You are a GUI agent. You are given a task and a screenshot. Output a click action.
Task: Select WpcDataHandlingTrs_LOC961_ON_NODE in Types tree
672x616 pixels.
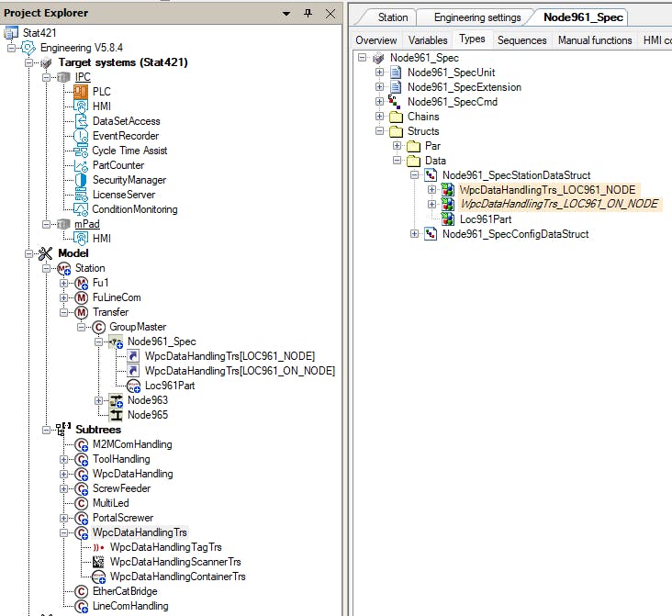point(557,205)
